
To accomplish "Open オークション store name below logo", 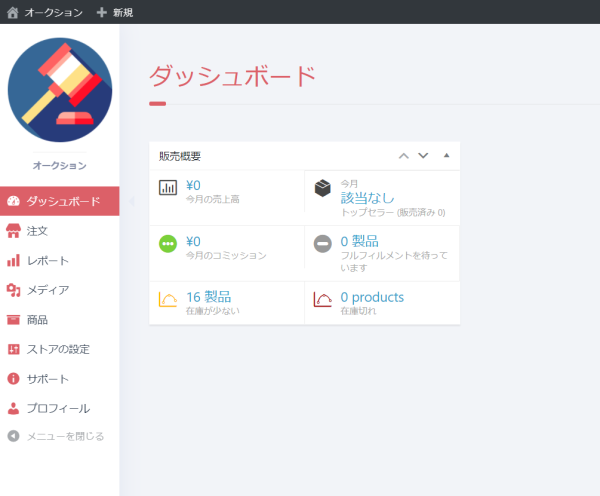I will (60, 165).
